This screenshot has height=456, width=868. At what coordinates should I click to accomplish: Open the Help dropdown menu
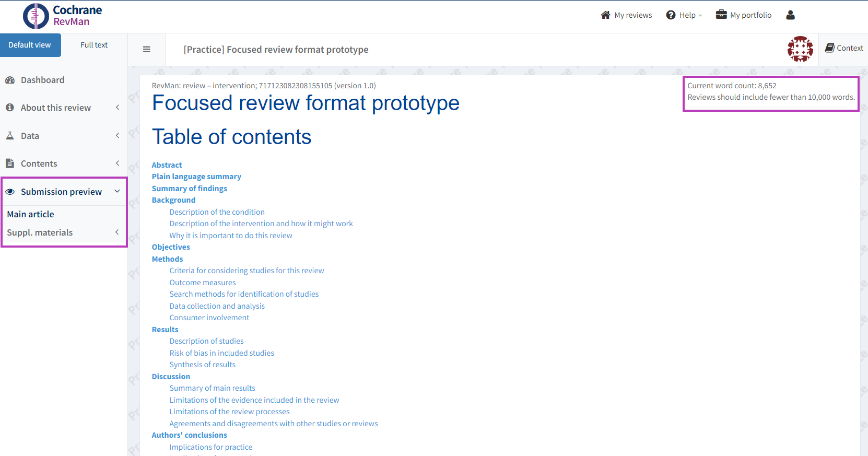click(684, 15)
